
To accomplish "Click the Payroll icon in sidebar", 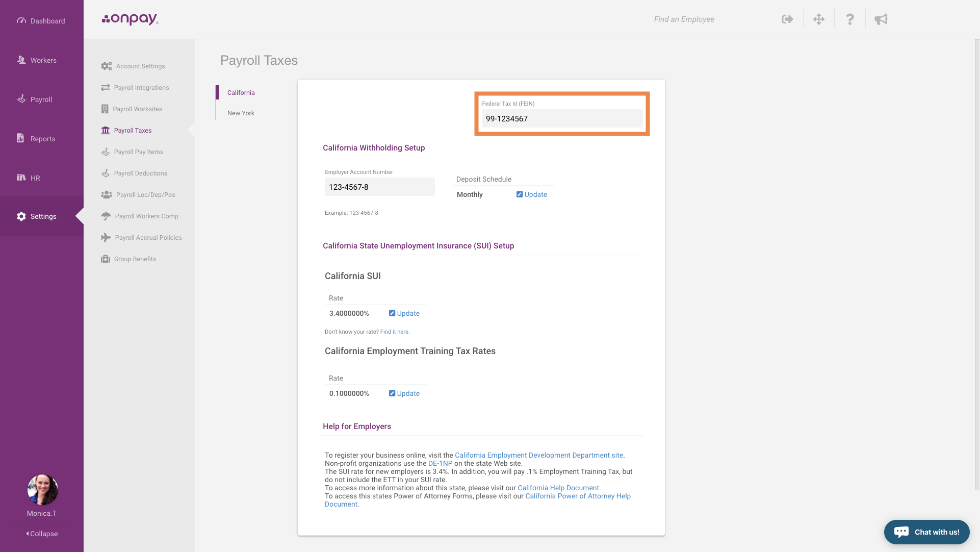I will (x=21, y=98).
